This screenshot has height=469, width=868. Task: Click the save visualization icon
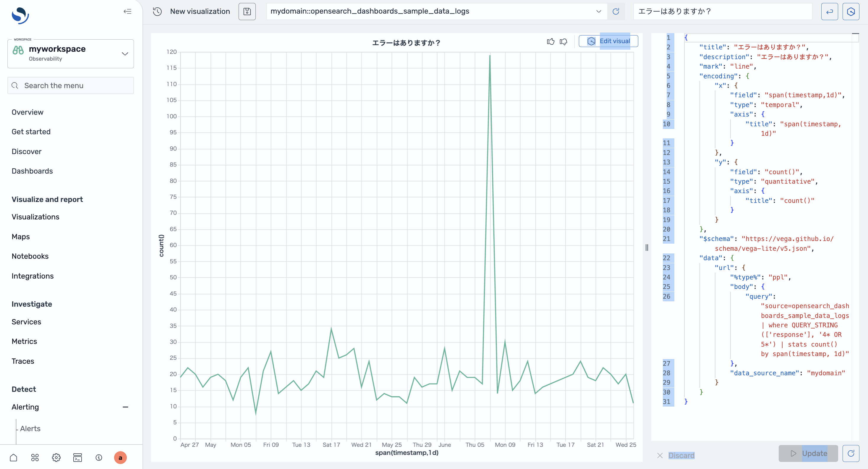coord(247,12)
